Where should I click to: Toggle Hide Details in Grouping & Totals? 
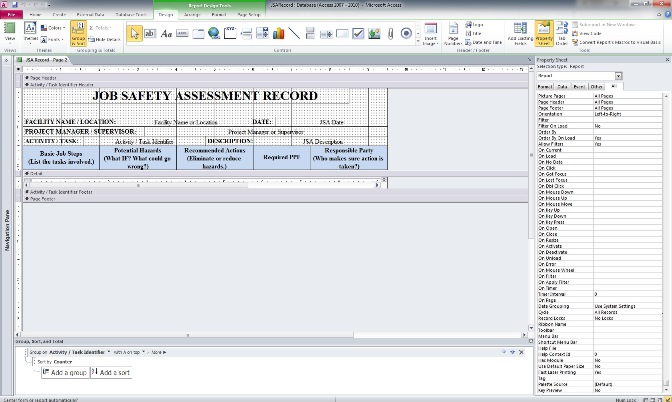(105, 39)
